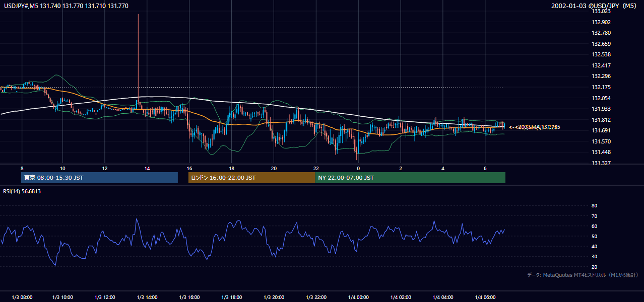Click hour label 12 on chart time axis
Image resolution: width=644 pixels, height=302 pixels.
pyautogui.click(x=105, y=168)
